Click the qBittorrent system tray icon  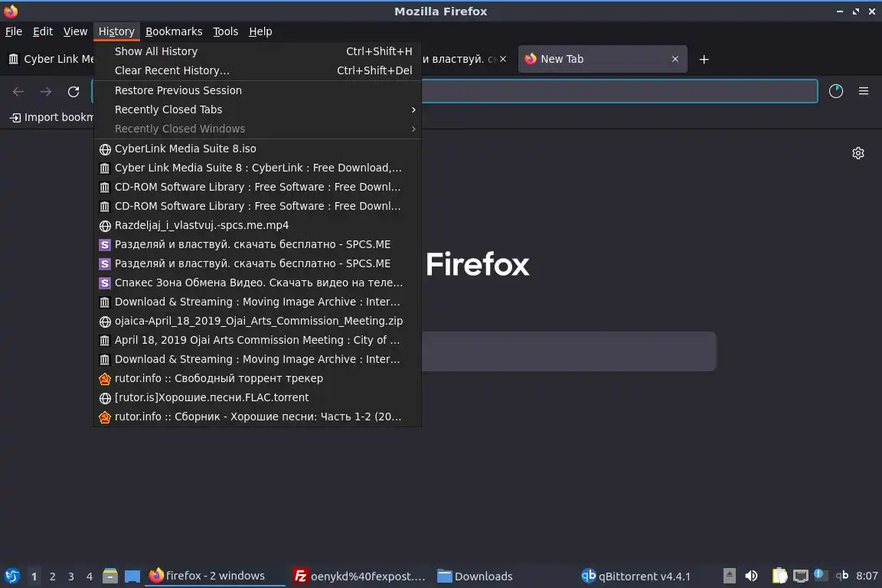[x=842, y=575]
